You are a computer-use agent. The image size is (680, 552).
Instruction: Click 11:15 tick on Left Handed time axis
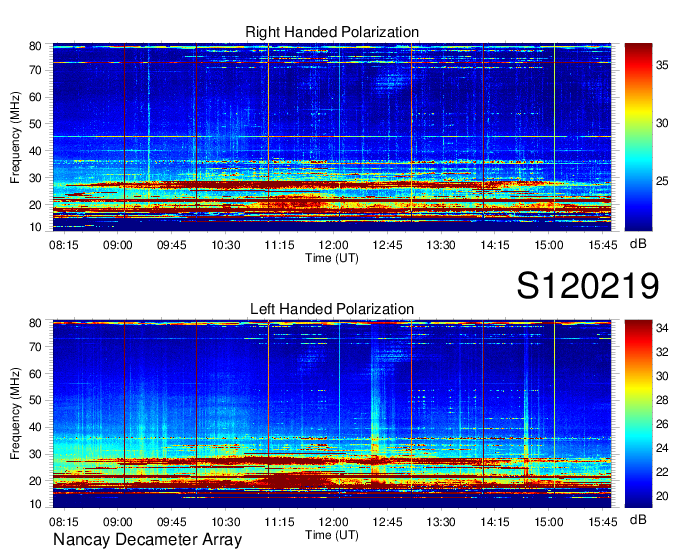[279, 522]
